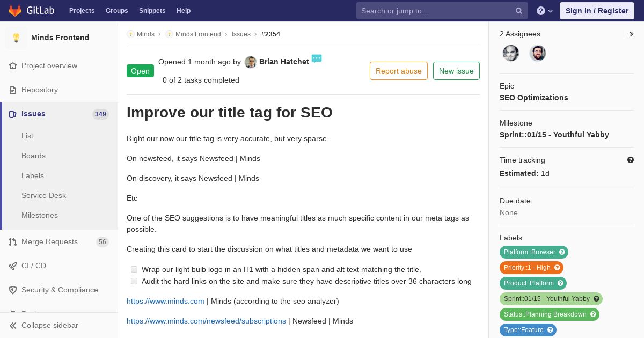Image resolution: width=644 pixels, height=338 pixels.
Task: Check the 'Audit the hard links' task checkbox
Action: coord(134,281)
